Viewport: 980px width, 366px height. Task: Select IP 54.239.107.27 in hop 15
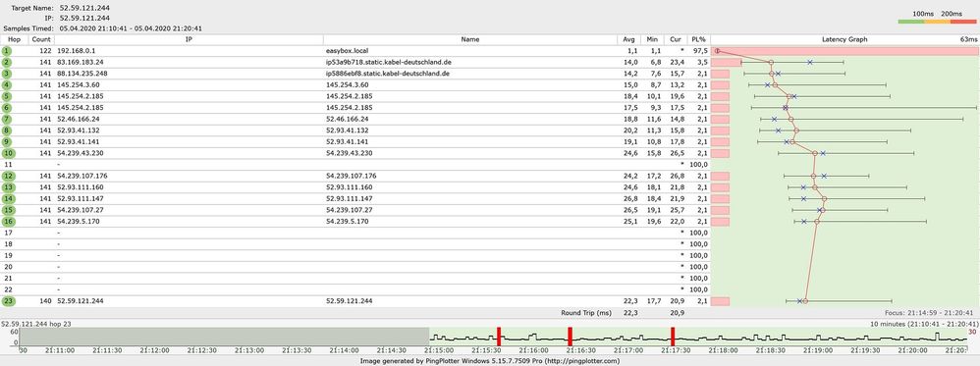click(80, 210)
